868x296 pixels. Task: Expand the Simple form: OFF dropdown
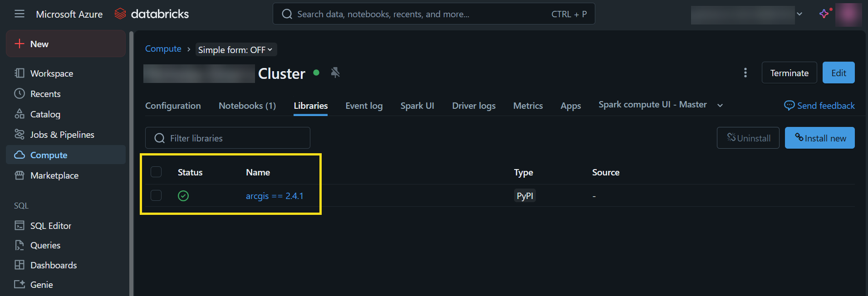[x=236, y=50]
